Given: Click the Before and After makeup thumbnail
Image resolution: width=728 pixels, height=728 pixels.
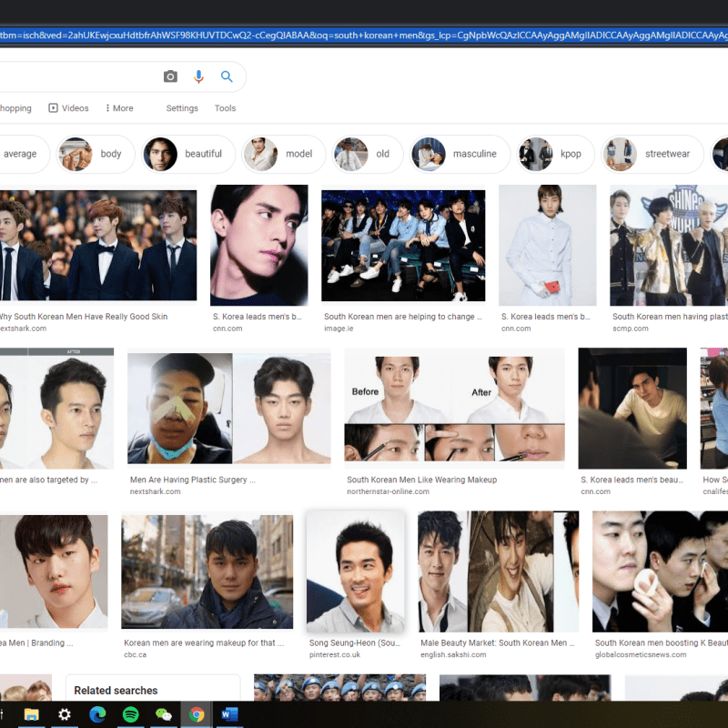Looking at the screenshot, I should (454, 408).
